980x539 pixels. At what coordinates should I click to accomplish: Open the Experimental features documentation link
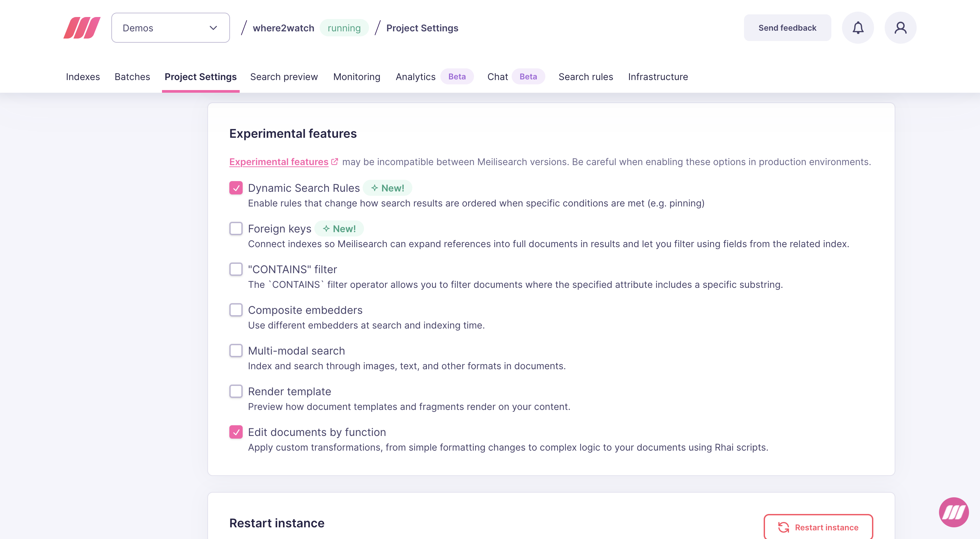tap(278, 162)
